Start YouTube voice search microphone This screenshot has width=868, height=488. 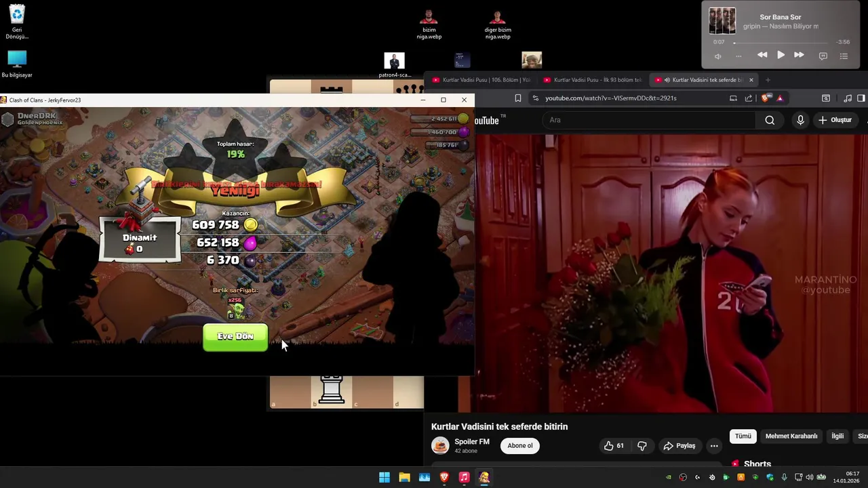(800, 120)
